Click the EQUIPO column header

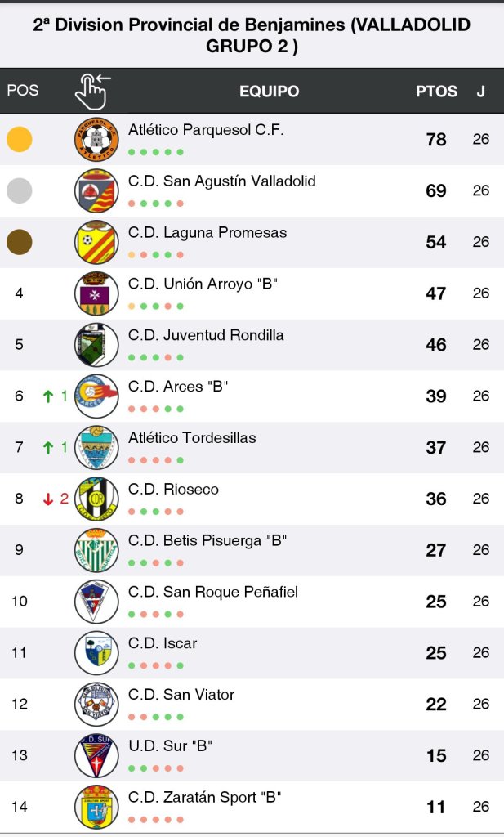click(x=269, y=92)
